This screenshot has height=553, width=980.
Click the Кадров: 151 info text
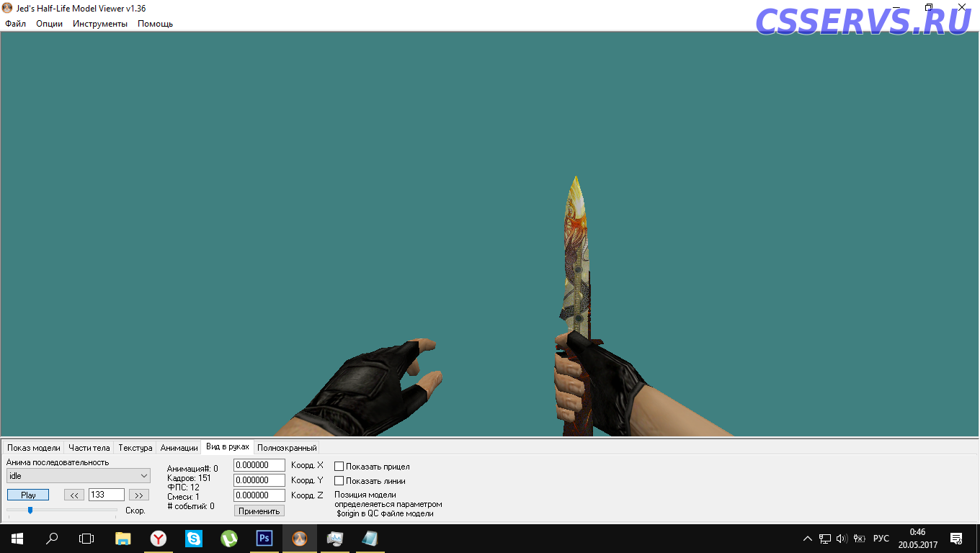coord(189,478)
